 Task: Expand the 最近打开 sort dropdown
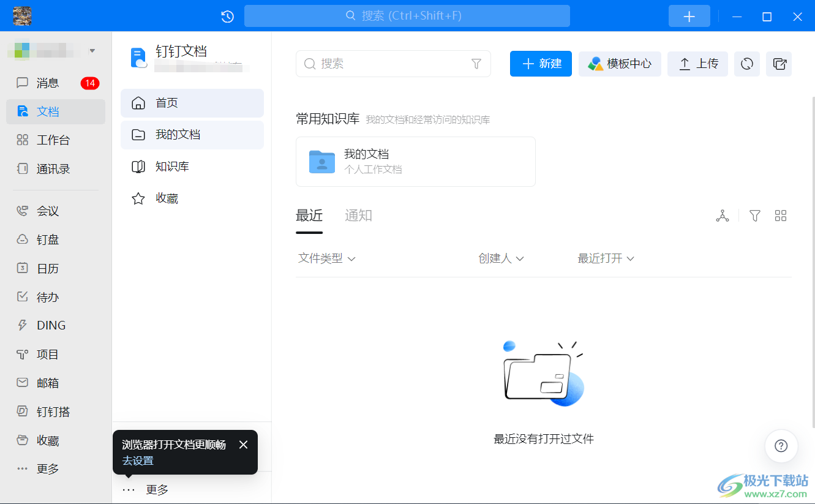[x=606, y=258]
